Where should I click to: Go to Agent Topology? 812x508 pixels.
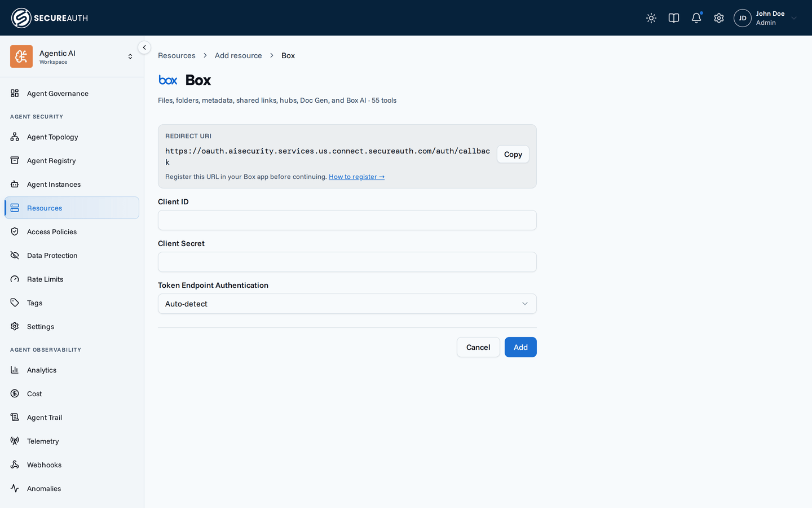tap(72, 137)
